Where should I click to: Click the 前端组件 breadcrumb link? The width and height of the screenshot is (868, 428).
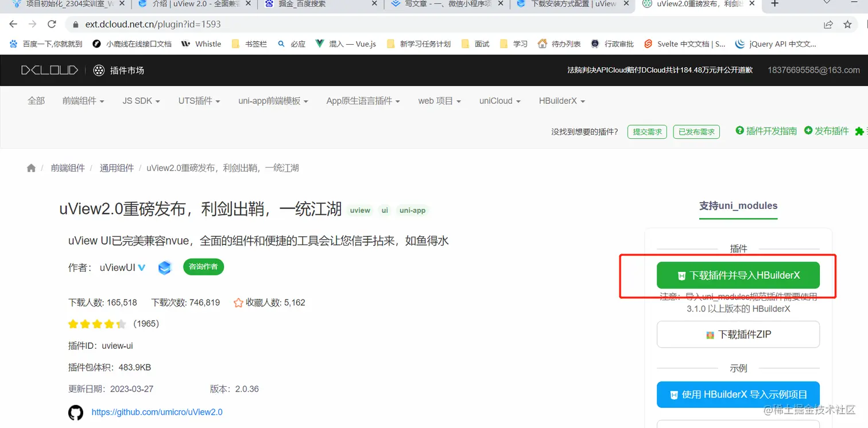point(68,168)
